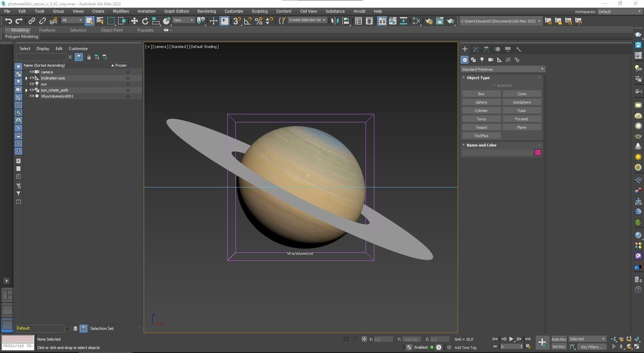Switch to the Display panel tab
Viewport: 644px width, 353px height.
(508, 49)
